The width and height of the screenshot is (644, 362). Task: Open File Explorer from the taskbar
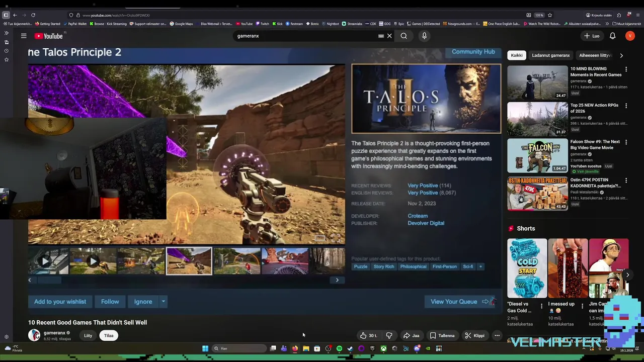(x=306, y=348)
